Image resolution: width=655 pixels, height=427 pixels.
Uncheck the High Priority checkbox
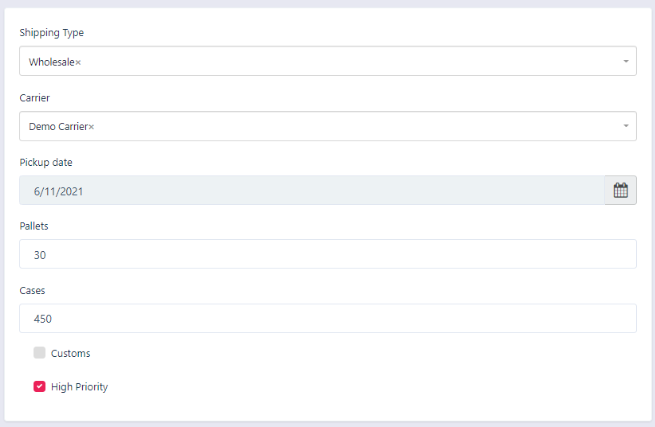coord(40,386)
